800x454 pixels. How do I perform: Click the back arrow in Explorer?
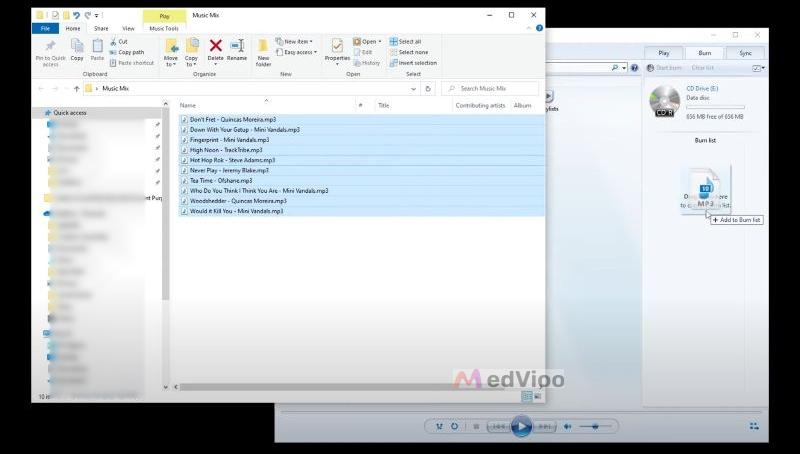tap(41, 88)
